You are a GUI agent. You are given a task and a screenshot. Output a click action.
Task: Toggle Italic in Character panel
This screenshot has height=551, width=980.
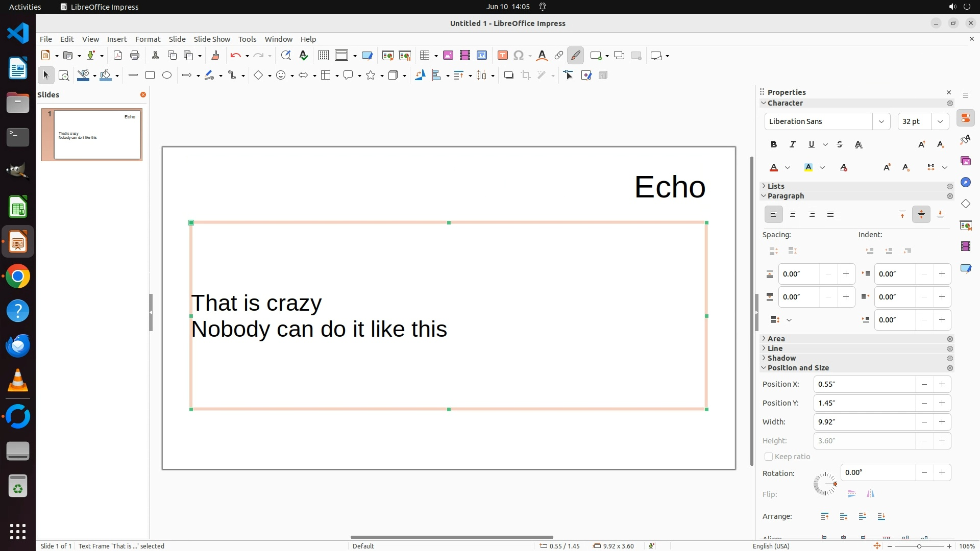click(x=792, y=145)
